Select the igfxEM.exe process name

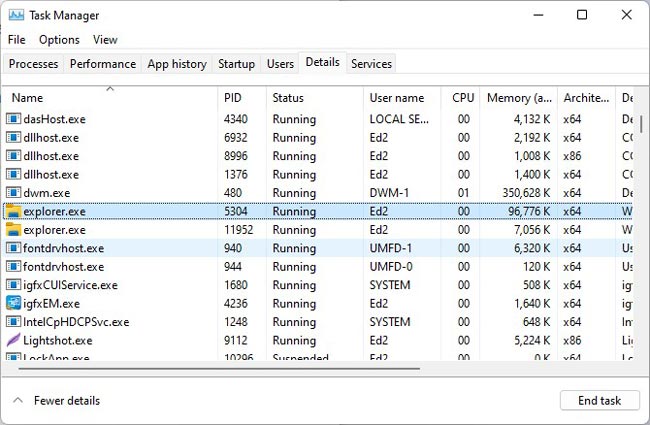coord(51,304)
